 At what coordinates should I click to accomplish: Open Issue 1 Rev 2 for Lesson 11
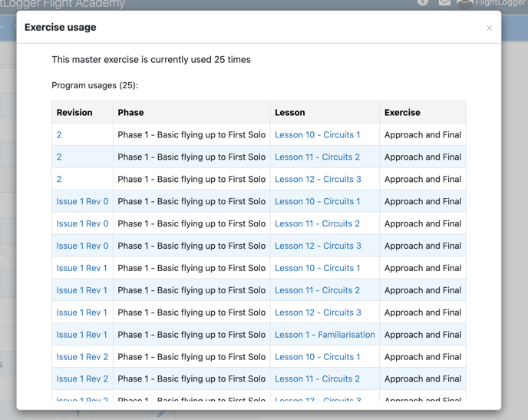pos(82,379)
